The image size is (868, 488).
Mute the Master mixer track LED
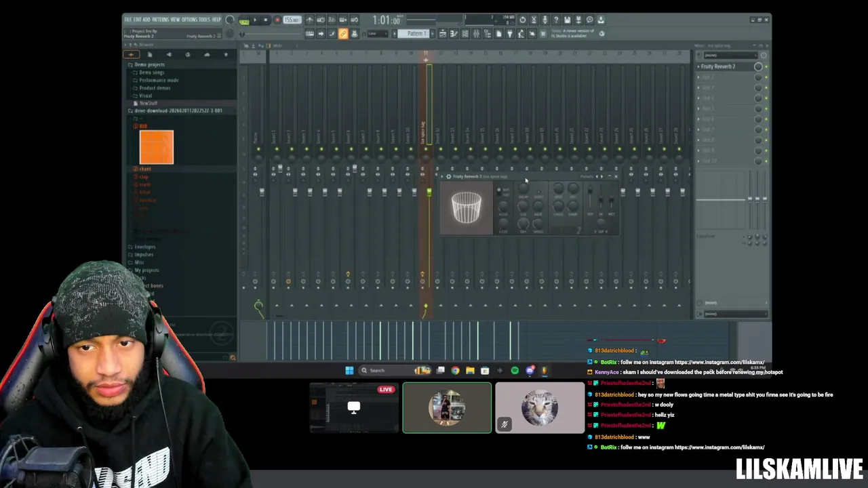258,149
